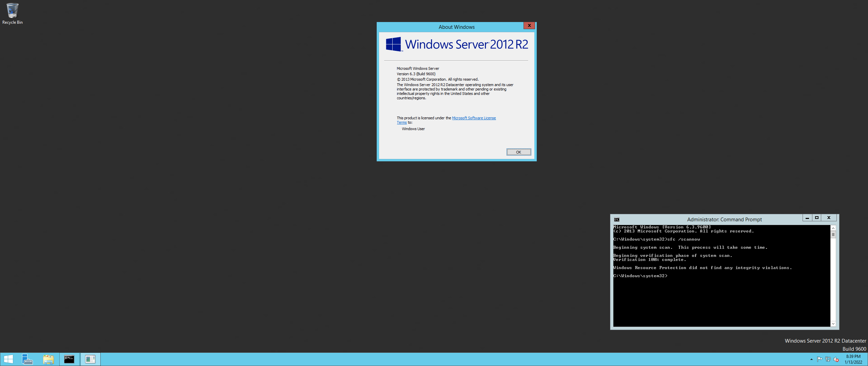Click the 'About Windows' dialog title bar
The image size is (868, 366).
pyautogui.click(x=456, y=27)
